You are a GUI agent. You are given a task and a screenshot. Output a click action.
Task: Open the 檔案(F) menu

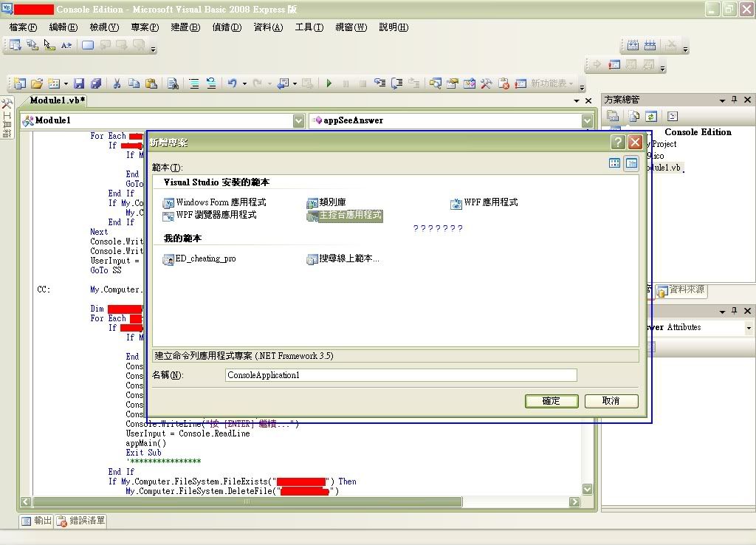pos(23,27)
